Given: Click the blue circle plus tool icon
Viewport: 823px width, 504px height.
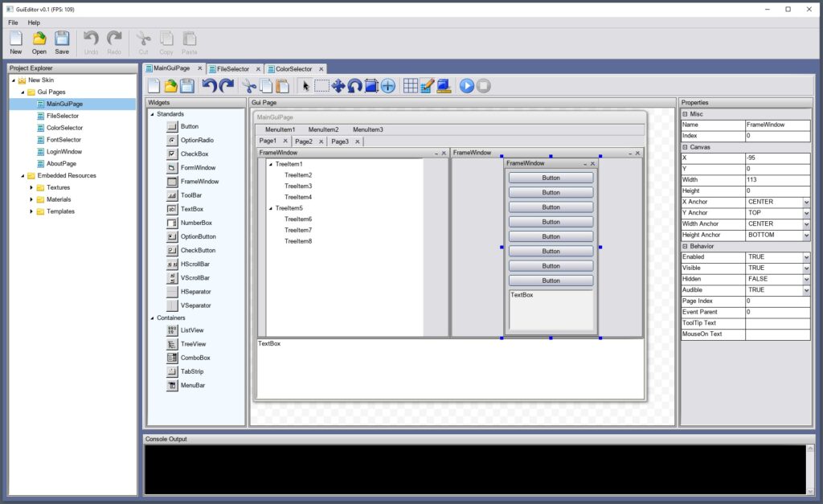Looking at the screenshot, I should (x=388, y=85).
